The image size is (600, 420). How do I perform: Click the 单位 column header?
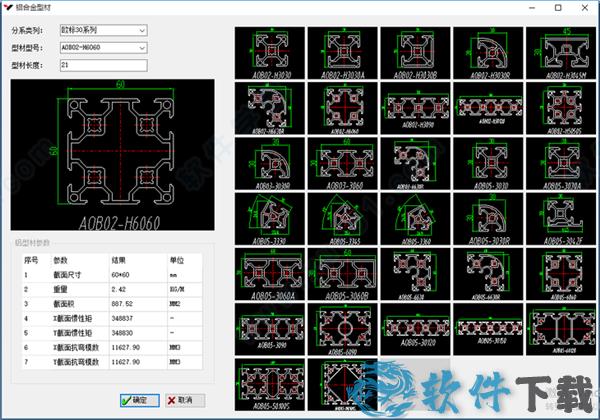pos(177,260)
